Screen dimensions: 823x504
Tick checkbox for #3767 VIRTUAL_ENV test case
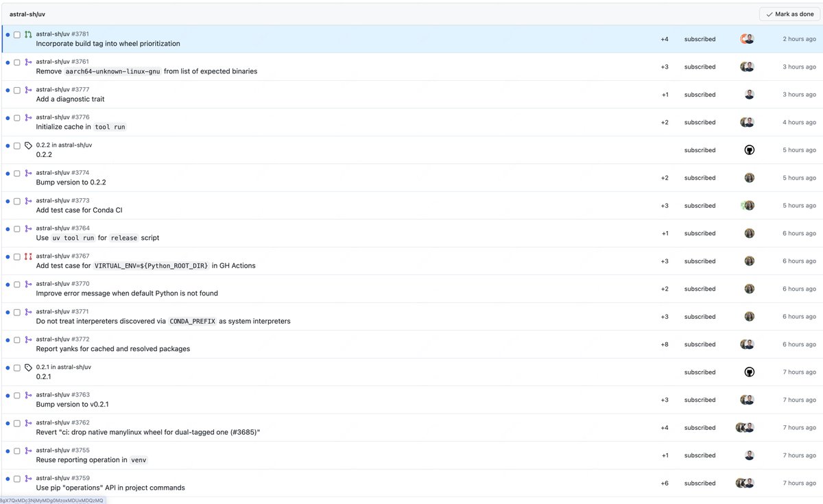pyautogui.click(x=17, y=256)
